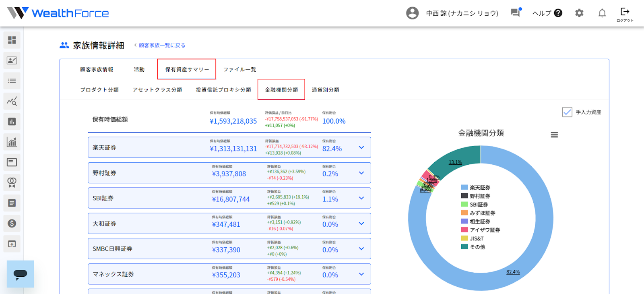Viewport: 644px width, 294px height.
Task: Open the solid bar chart icon in the sidebar
Action: pos(12,122)
